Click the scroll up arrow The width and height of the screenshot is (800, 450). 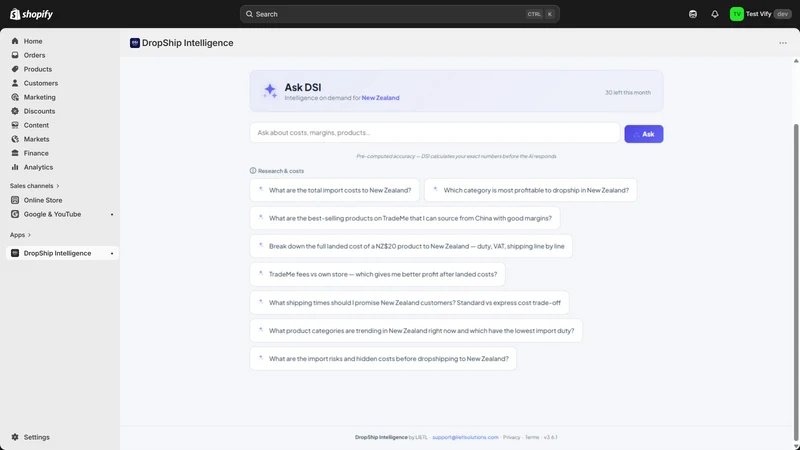796,61
